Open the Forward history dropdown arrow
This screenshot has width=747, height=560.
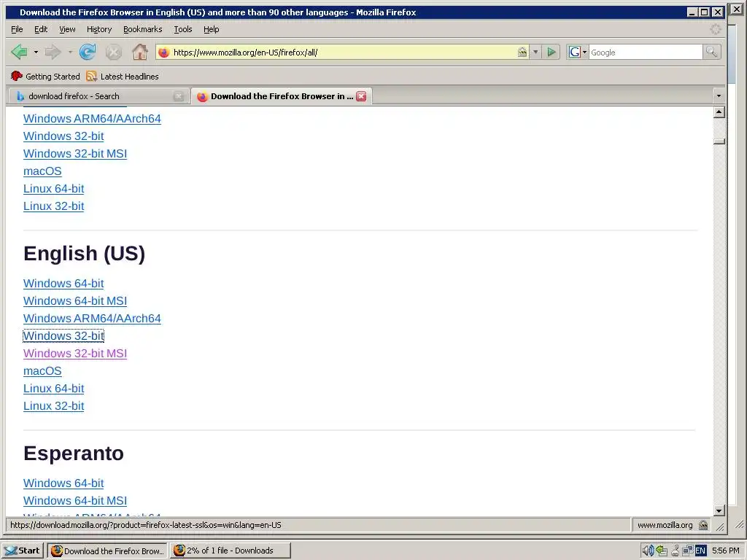(x=70, y=52)
